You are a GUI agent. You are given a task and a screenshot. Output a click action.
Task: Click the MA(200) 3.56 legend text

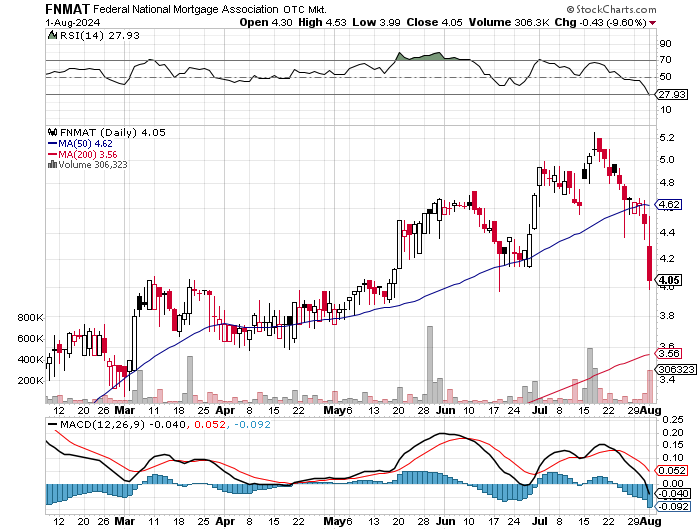point(88,155)
